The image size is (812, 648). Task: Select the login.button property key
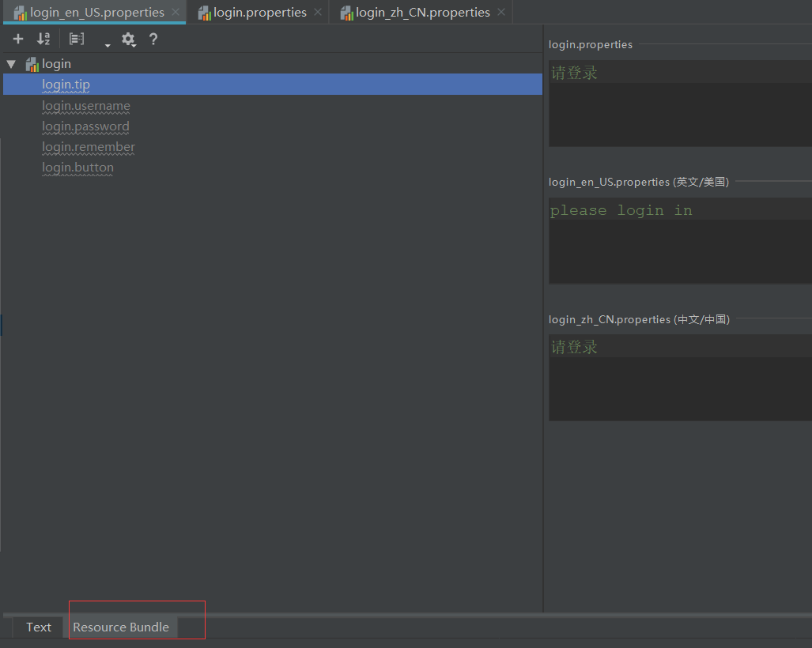[x=77, y=168]
